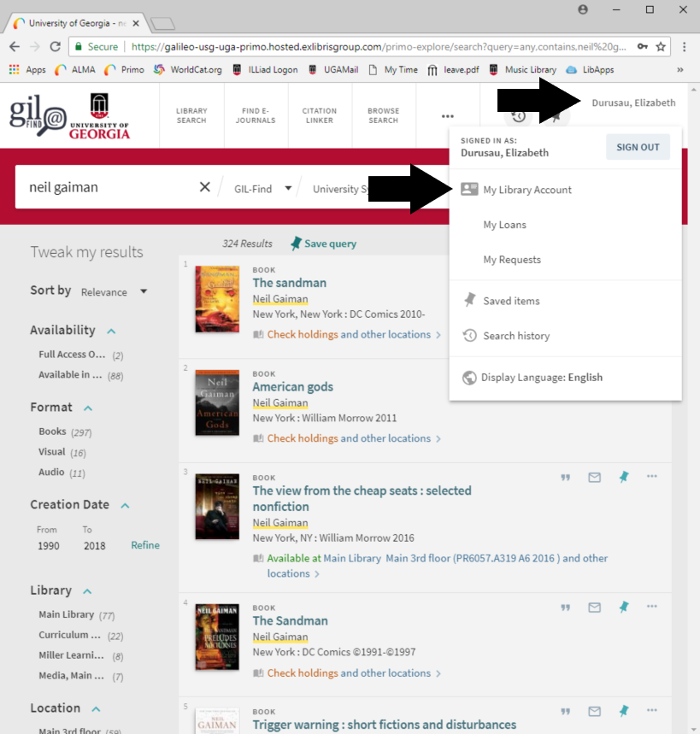Open Search history from user menu
This screenshot has height=734, width=700.
pyautogui.click(x=515, y=336)
